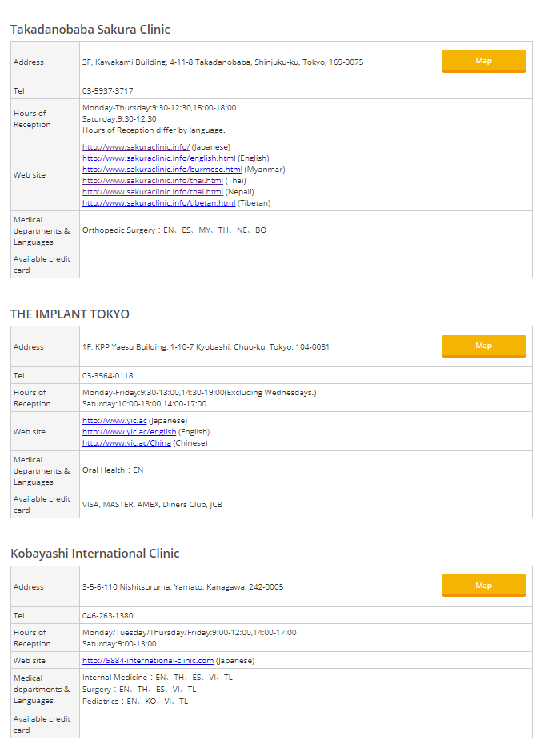
Task: Show map for Kobayashi International Clinic
Action: pyautogui.click(x=483, y=586)
